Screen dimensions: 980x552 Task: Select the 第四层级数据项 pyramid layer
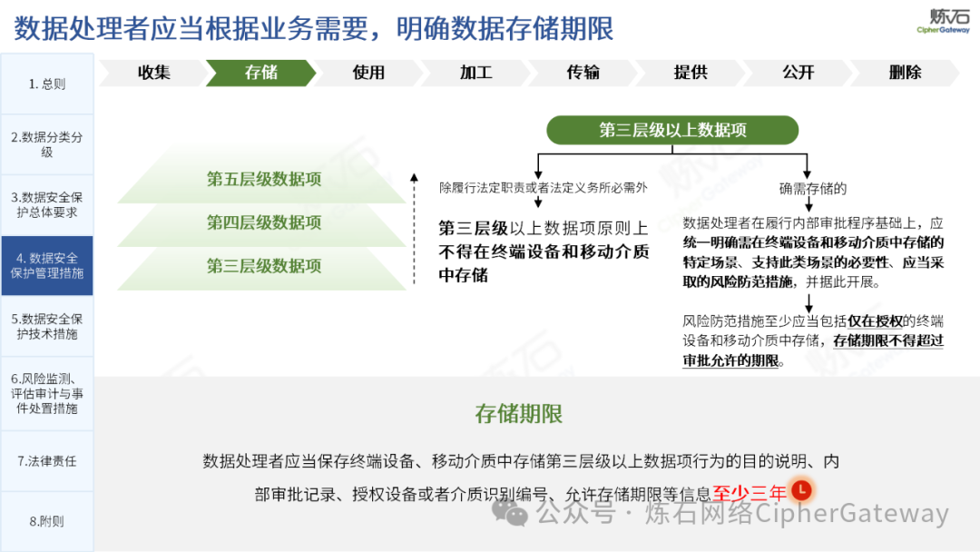click(x=264, y=222)
